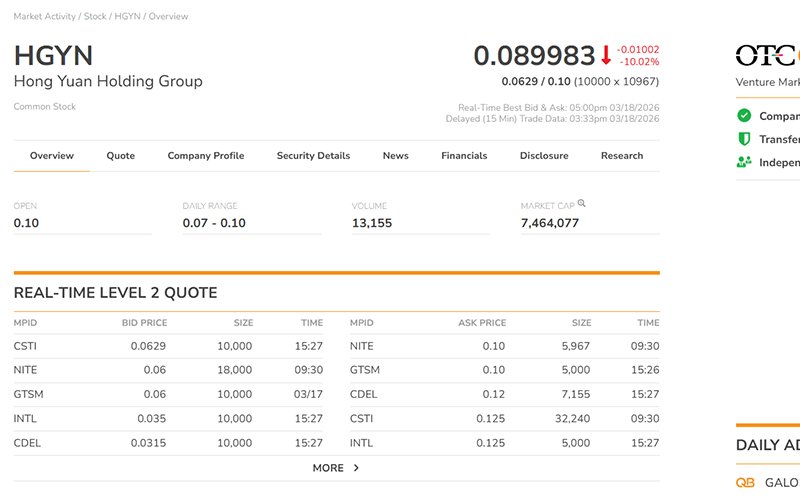Click the Market Cap value 7,464,077
Image resolution: width=800 pixels, height=500 pixels.
(549, 223)
